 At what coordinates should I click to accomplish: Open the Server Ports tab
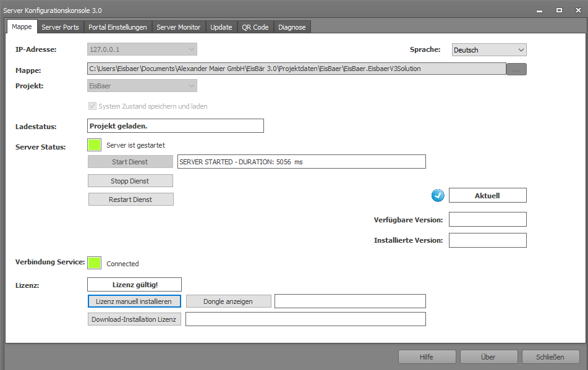point(60,27)
